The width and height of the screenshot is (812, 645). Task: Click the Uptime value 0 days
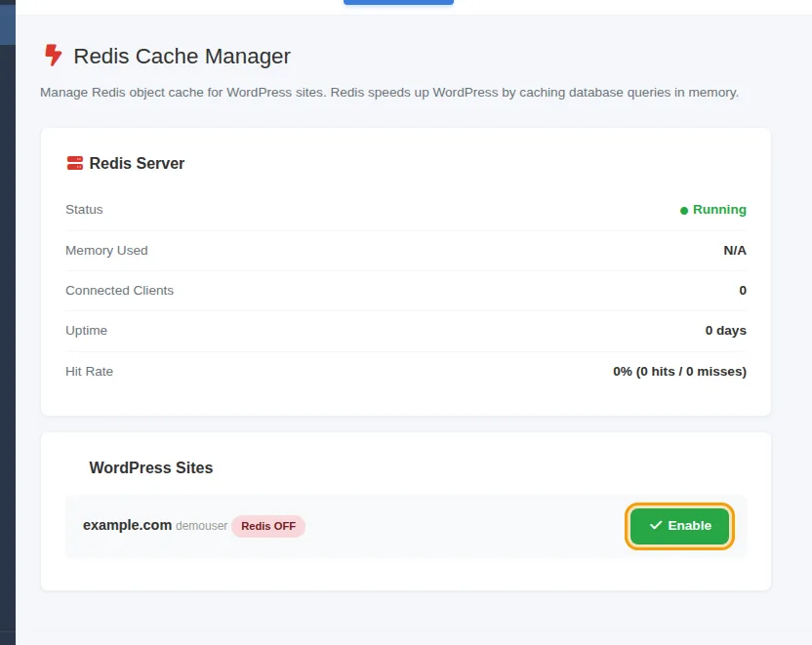click(x=725, y=331)
